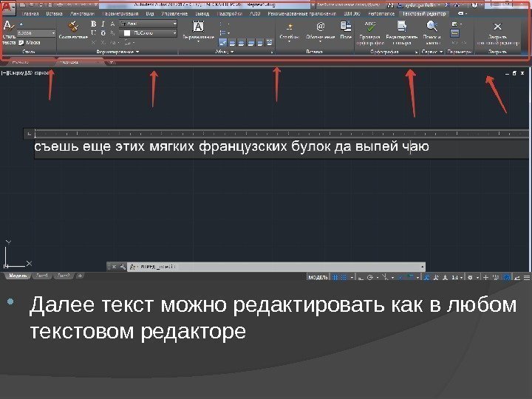
Task: Toggle Underline formatting
Action: [x=93, y=33]
